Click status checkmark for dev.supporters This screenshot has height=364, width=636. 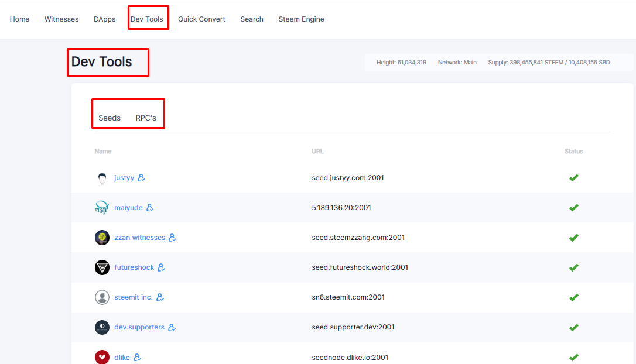(x=573, y=328)
